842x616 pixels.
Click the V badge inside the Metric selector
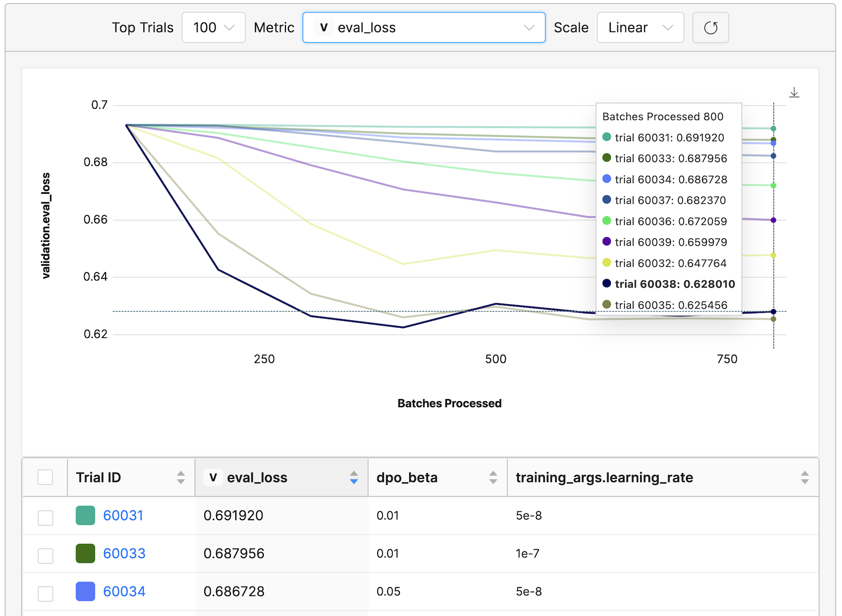324,28
